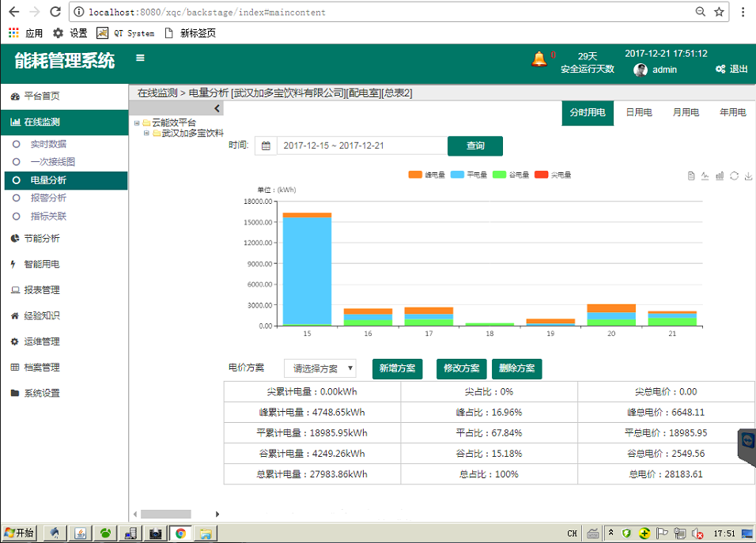Click the 查询 search button
Image resolution: width=756 pixels, height=543 pixels.
click(x=475, y=145)
